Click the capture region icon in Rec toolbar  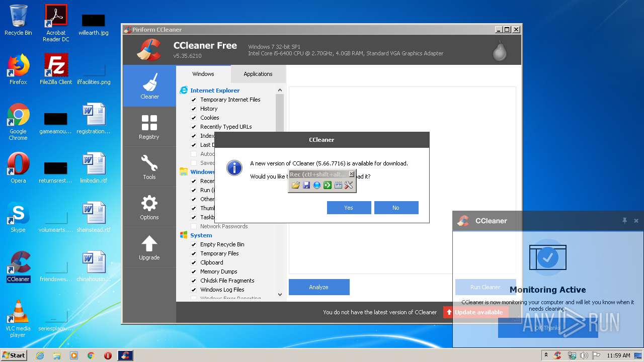click(338, 185)
